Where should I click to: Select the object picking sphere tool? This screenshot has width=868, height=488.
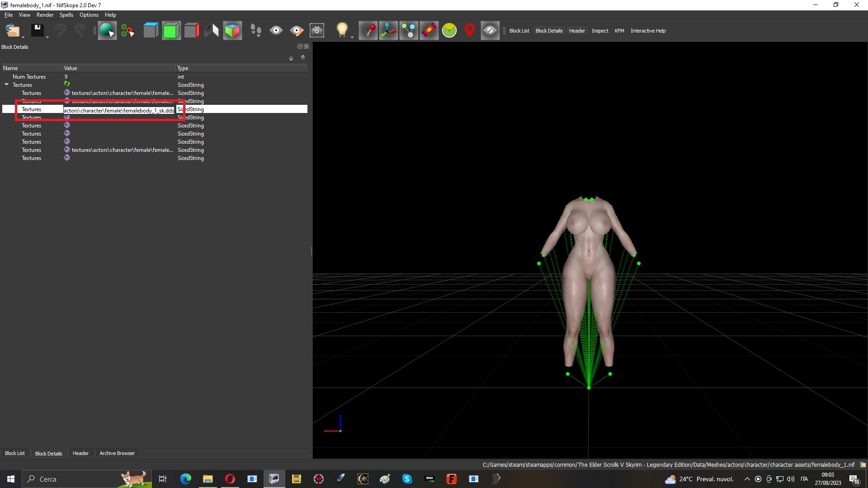107,31
